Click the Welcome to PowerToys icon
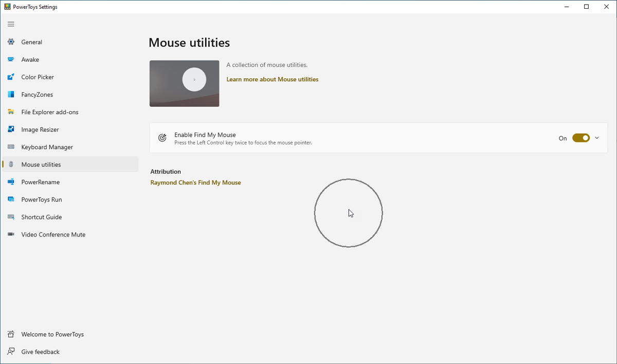 (x=11, y=334)
